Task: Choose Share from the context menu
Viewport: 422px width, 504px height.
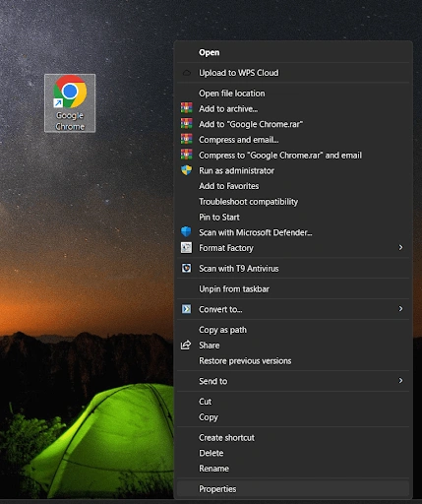Action: tap(293, 346)
